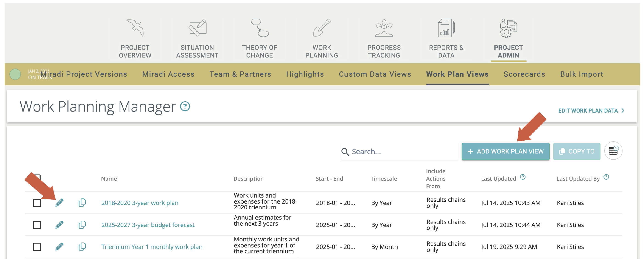644x266 pixels.
Task: Click the pencil edit icon for 2018-2020 work plan
Action: coord(59,202)
